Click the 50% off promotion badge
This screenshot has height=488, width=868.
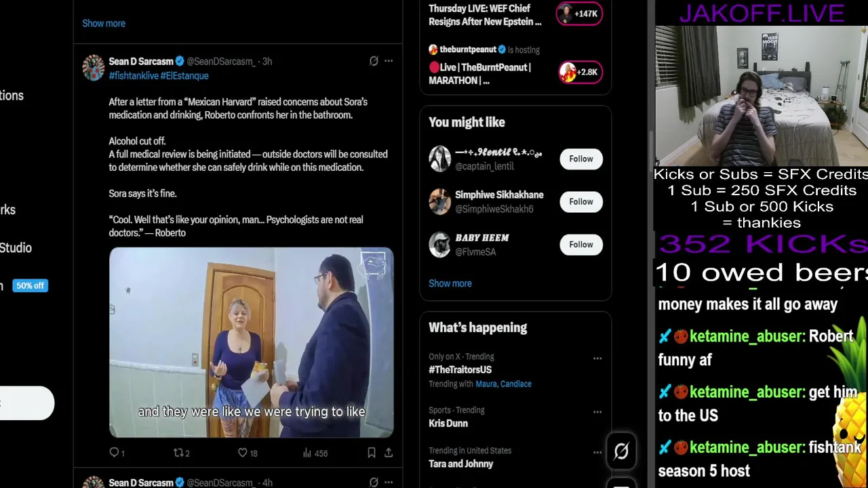(x=30, y=285)
